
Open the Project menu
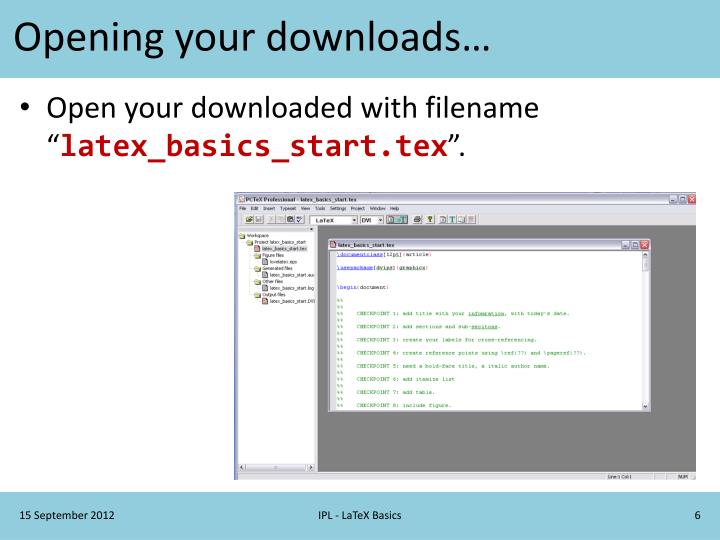point(358,208)
